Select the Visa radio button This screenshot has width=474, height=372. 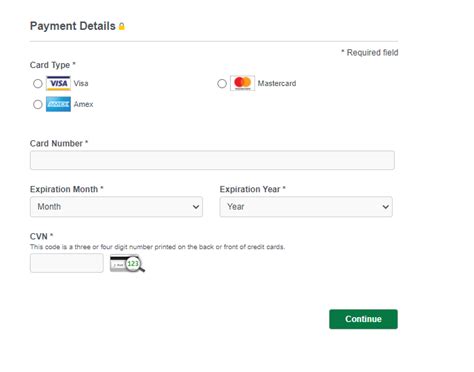pyautogui.click(x=38, y=83)
